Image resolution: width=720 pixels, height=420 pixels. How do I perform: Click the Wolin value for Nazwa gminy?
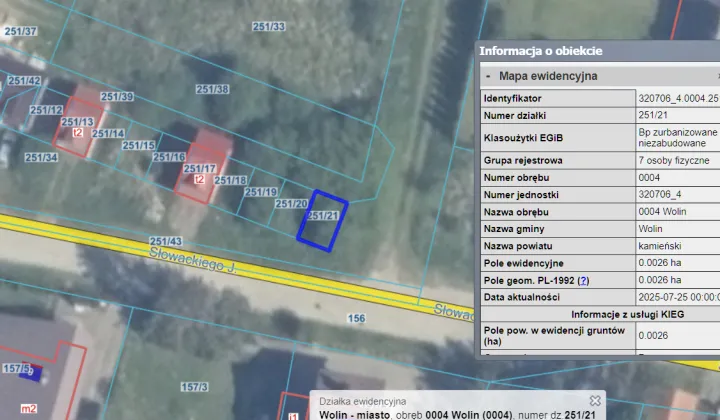(650, 229)
